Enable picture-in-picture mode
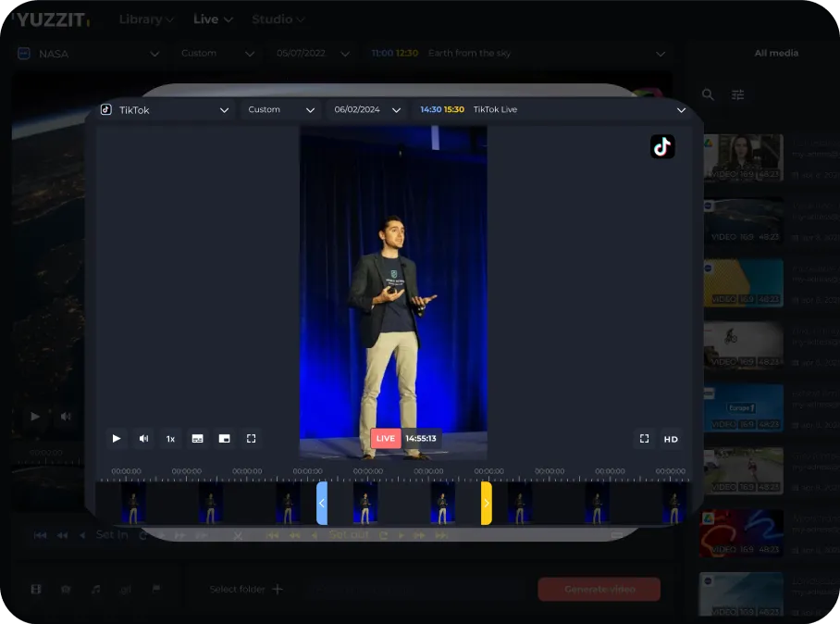This screenshot has width=840, height=624. [224, 439]
